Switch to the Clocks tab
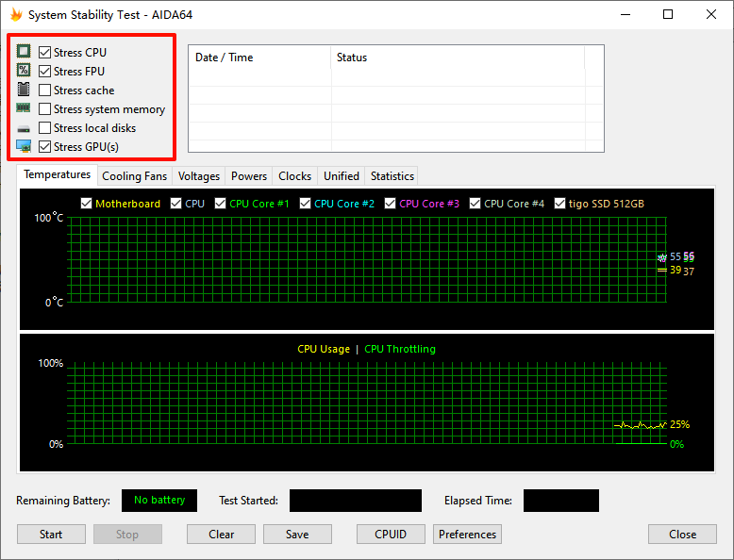This screenshot has height=560, width=734. (x=294, y=176)
